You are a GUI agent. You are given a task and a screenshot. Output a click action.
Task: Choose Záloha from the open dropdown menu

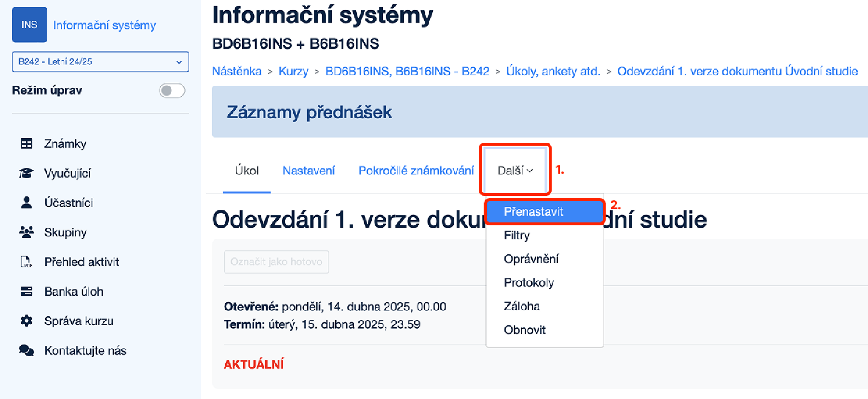tap(522, 306)
